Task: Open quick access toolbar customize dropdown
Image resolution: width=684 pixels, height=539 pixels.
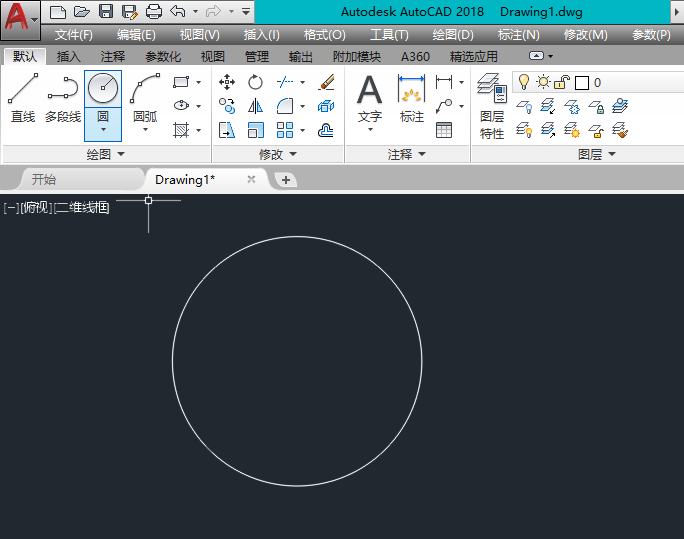Action: [246, 11]
